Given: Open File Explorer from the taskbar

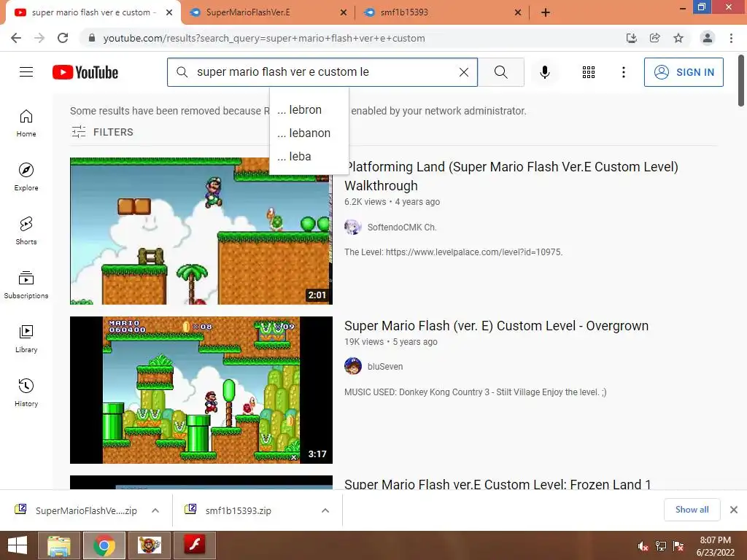Looking at the screenshot, I should [x=58, y=545].
